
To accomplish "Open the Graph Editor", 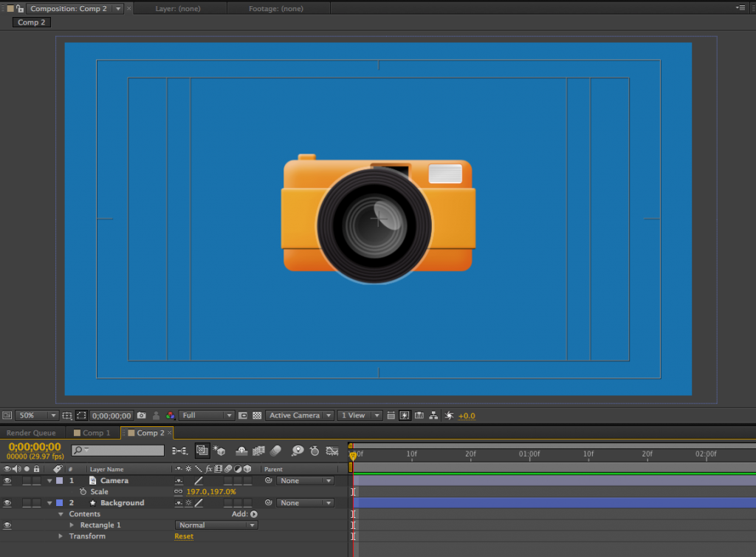I will pos(333,451).
